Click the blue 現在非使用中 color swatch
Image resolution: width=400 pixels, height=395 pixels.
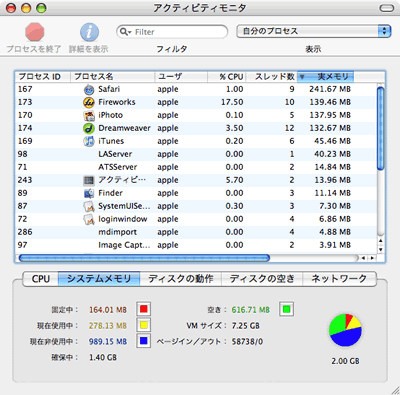[143, 341]
